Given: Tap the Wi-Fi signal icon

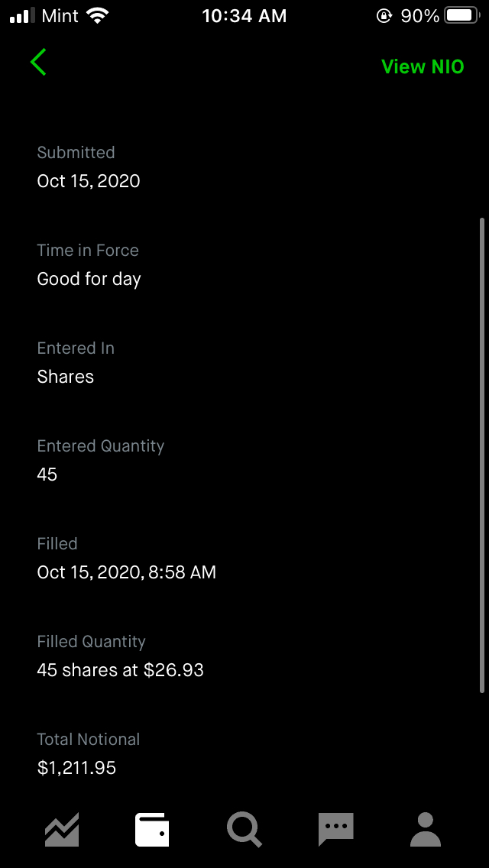Looking at the screenshot, I should (98, 15).
